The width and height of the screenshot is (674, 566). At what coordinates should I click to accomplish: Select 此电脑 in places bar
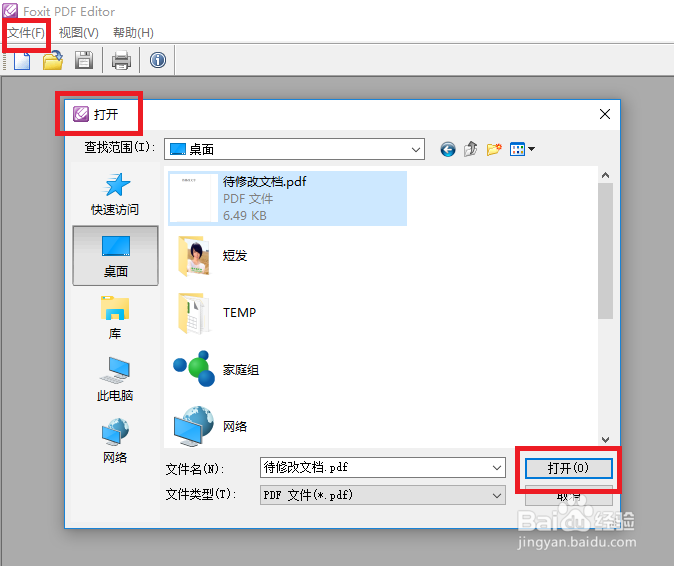tap(115, 379)
